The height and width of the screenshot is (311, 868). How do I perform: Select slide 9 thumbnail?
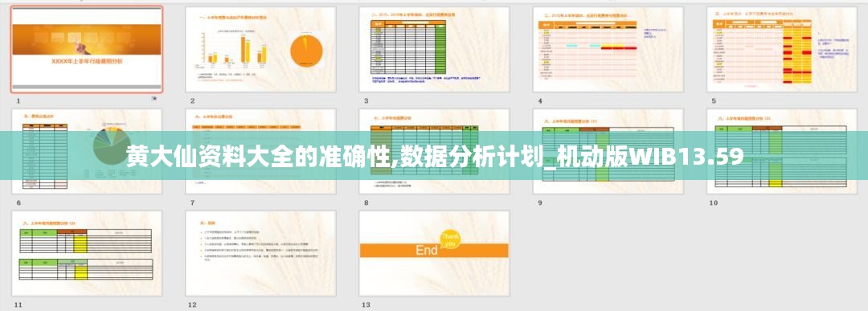[608, 151]
